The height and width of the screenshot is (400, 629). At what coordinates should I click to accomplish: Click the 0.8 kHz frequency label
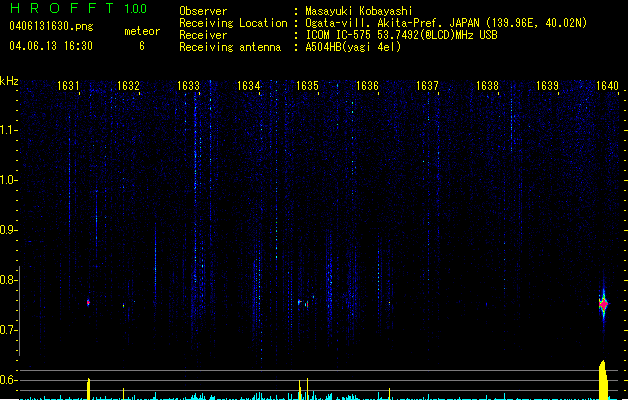(8, 280)
